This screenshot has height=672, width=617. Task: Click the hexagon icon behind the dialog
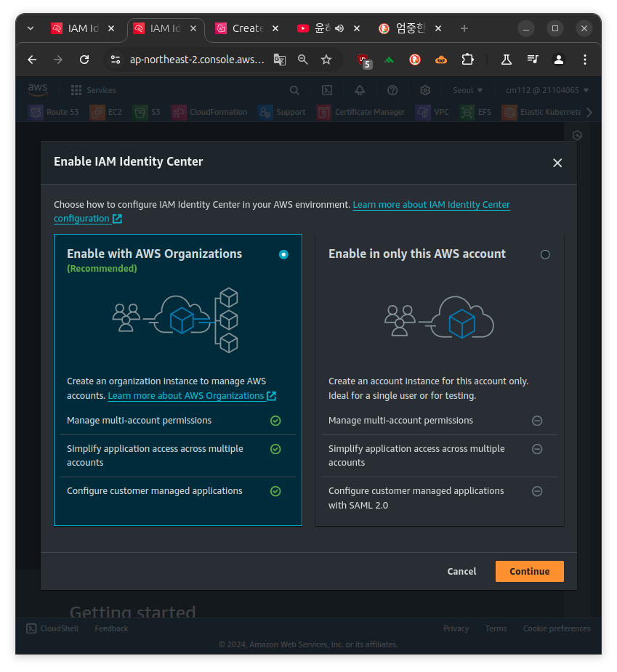coord(577,135)
